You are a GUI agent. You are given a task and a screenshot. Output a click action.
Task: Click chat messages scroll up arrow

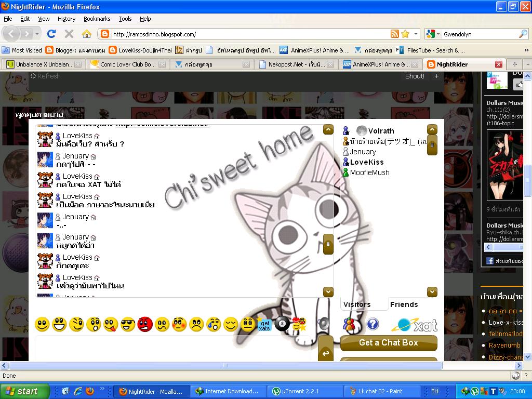328,129
